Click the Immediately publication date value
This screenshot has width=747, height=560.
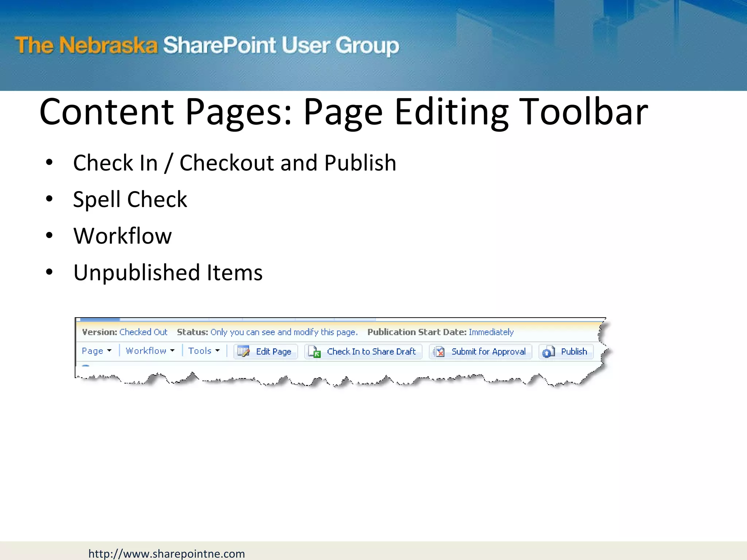pyautogui.click(x=491, y=332)
